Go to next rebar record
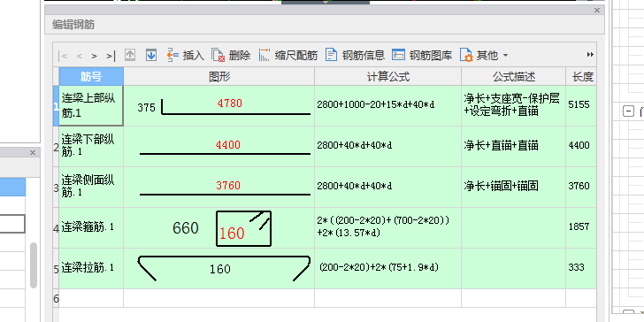644x322 pixels. (95, 56)
